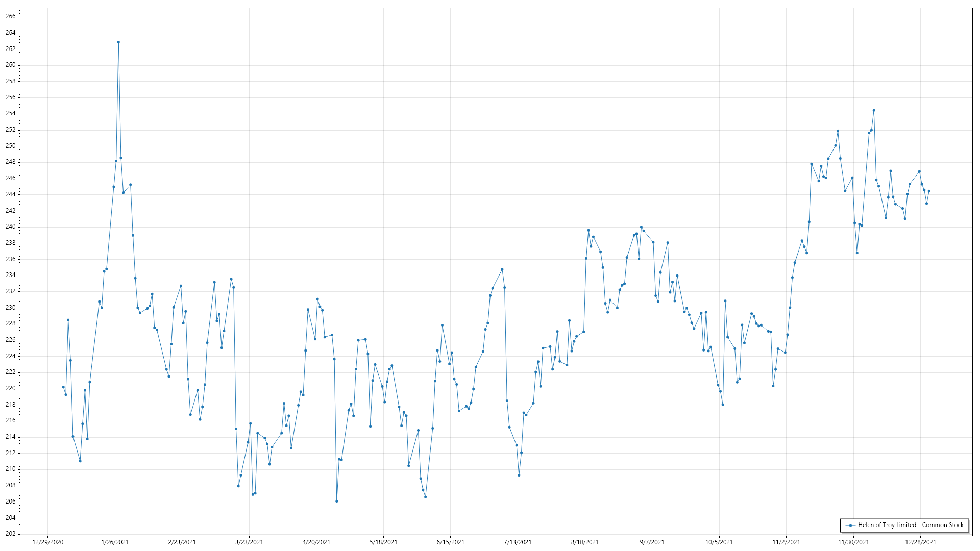980x551 pixels.
Task: Select the 7/13/2021 x-axis date label
Action: pos(518,542)
